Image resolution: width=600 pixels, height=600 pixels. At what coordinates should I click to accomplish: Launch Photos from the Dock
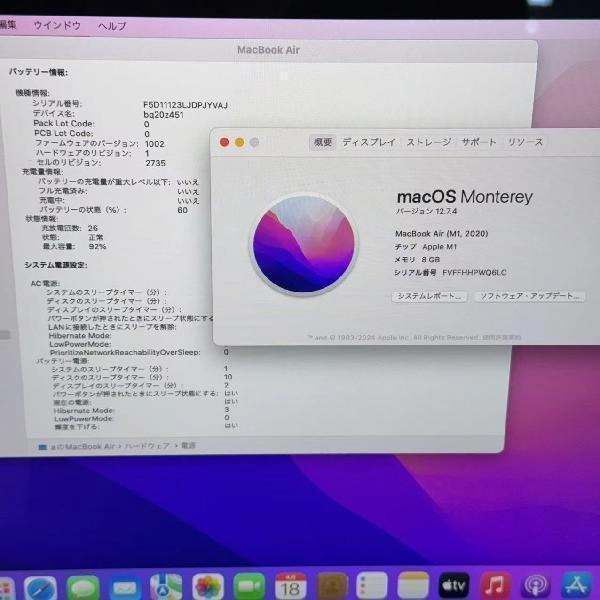click(x=208, y=588)
